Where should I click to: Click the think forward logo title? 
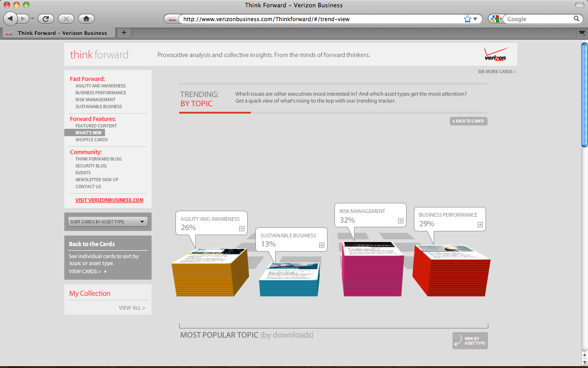[99, 55]
